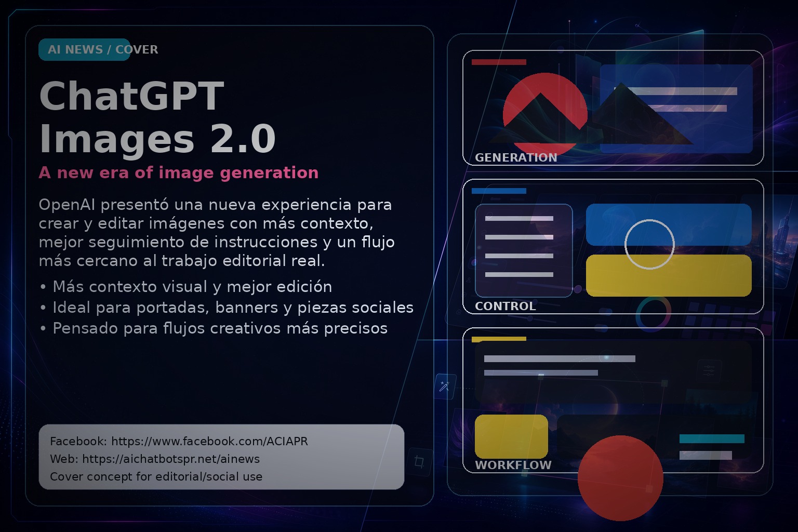The image size is (798, 532).
Task: Click the WORKFLOW card label
Action: click(x=513, y=465)
